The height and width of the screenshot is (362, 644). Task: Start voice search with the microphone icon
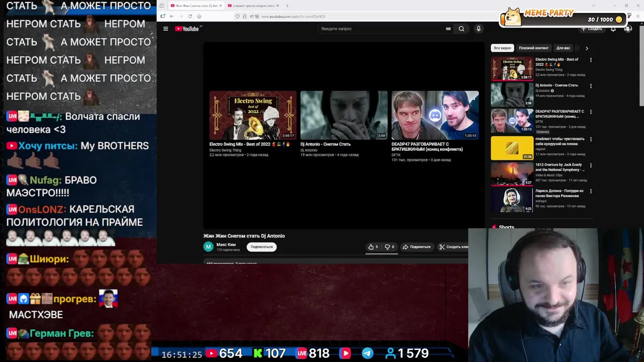pos(478,29)
